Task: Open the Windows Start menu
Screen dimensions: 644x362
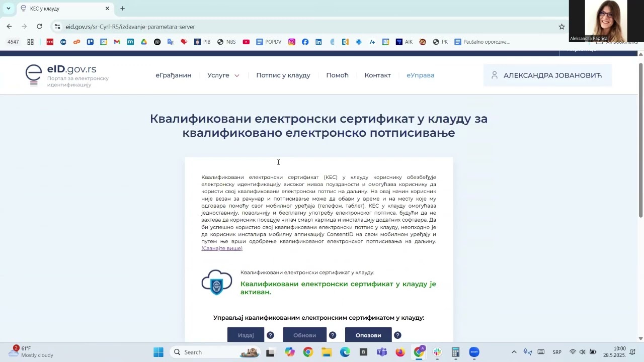Action: pos(158,352)
